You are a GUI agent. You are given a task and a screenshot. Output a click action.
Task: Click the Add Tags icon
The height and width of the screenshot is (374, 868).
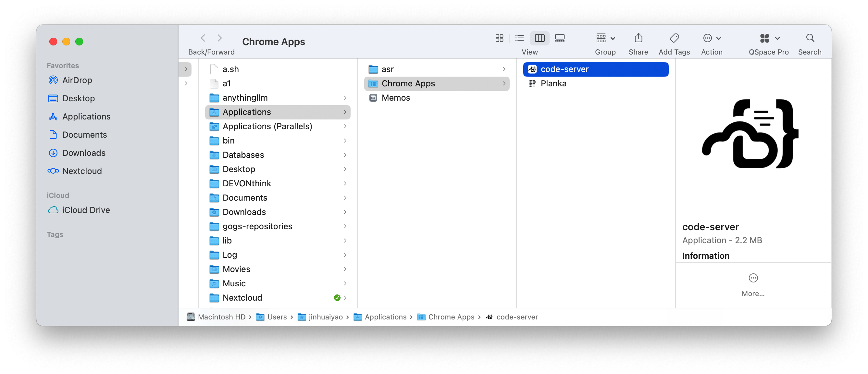click(x=674, y=38)
